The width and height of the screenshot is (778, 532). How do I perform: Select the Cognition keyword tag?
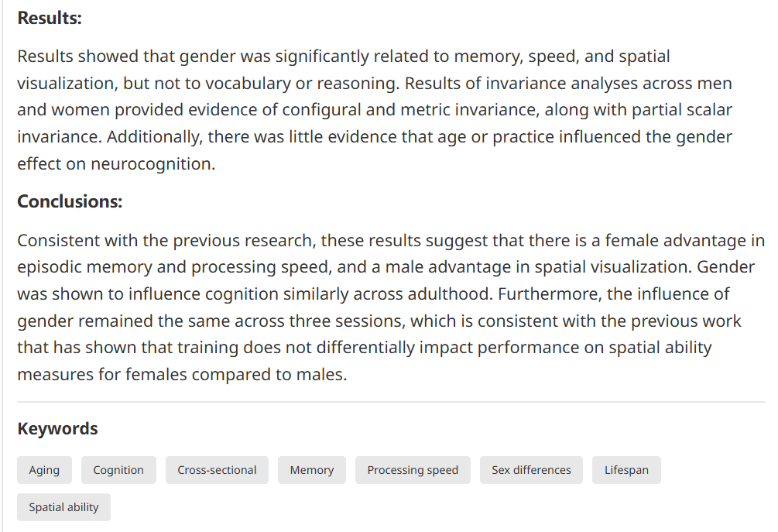point(118,470)
